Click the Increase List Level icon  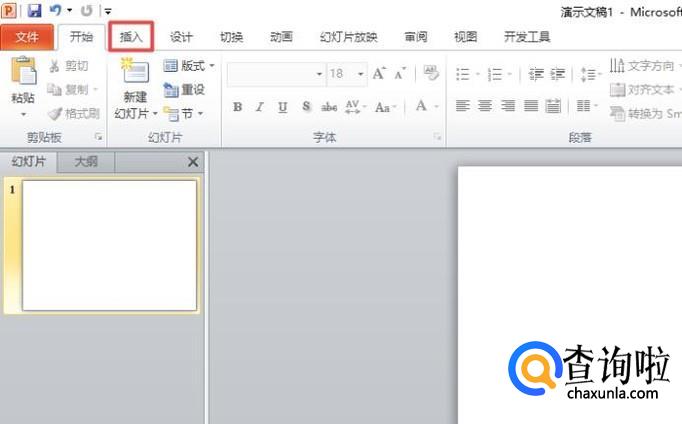(558, 74)
